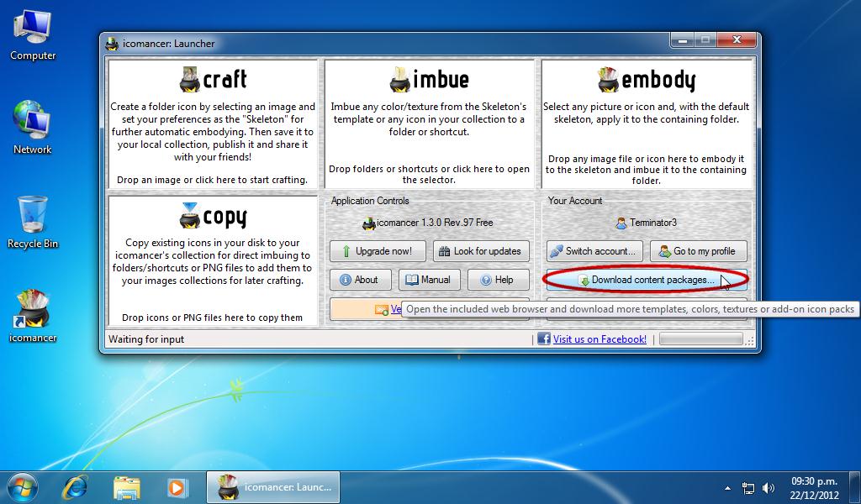The image size is (861, 504).
Task: Open the Manual
Action: click(x=429, y=280)
